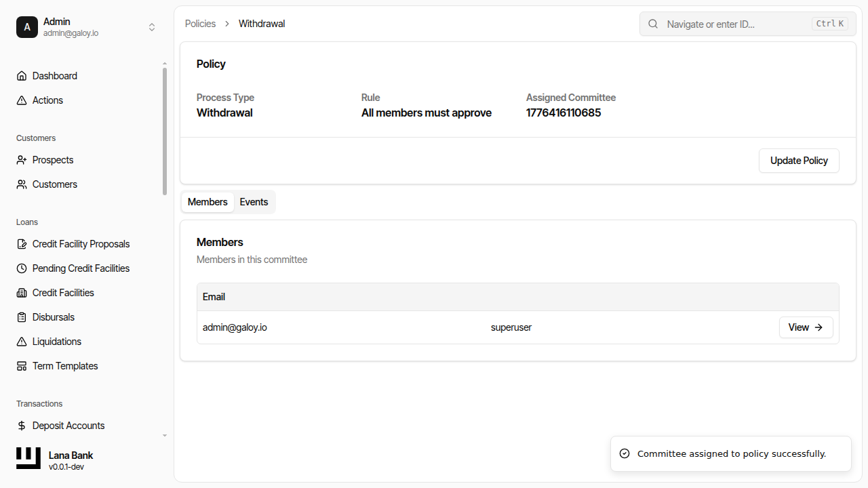Open Customers via its people icon
This screenshot has height=488, width=868.
[x=21, y=184]
